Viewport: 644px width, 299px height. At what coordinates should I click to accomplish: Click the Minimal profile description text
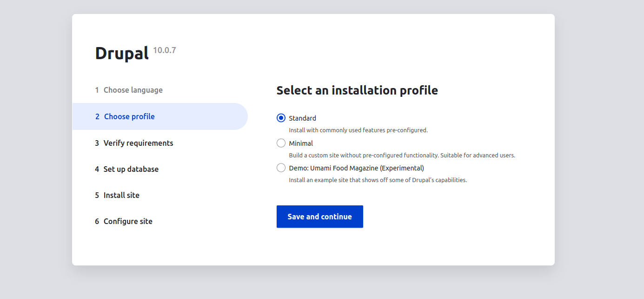(x=402, y=156)
